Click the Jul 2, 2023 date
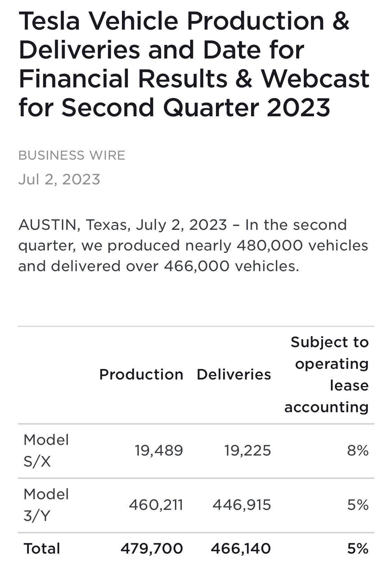This screenshot has height=588, width=384. (x=59, y=180)
